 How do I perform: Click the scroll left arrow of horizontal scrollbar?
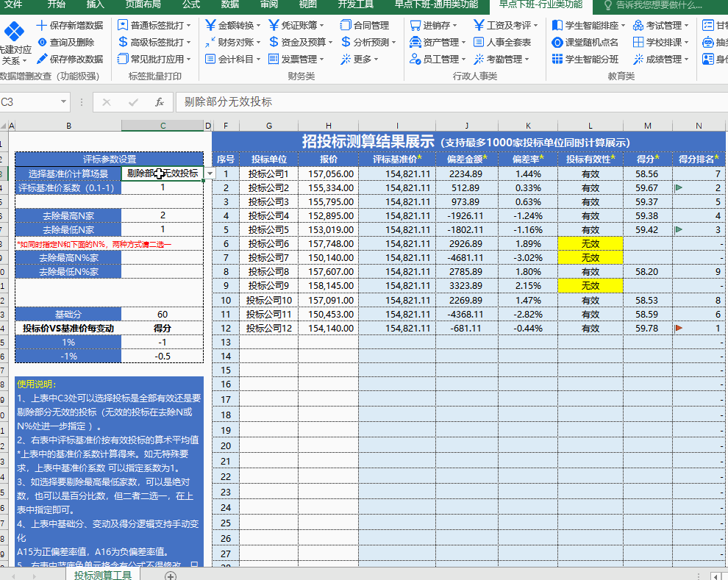(x=716, y=576)
